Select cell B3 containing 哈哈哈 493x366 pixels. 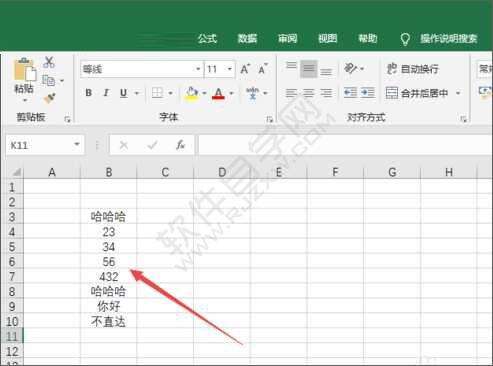tap(109, 217)
